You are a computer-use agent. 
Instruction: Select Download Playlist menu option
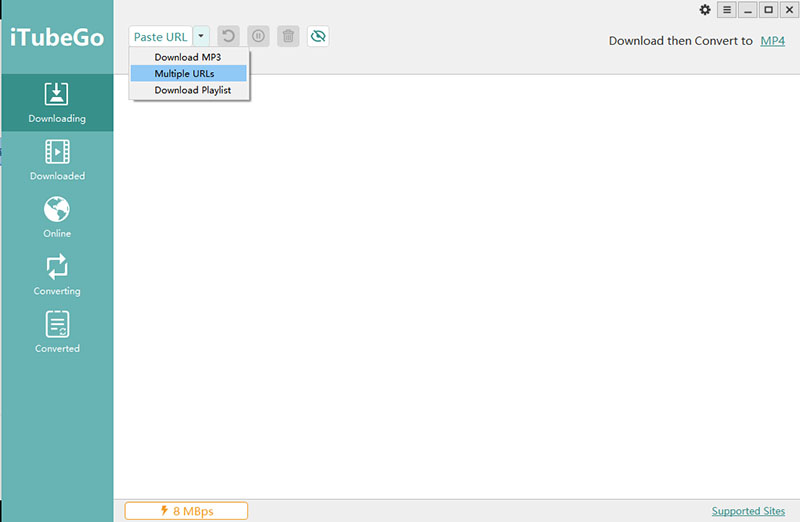coord(188,90)
